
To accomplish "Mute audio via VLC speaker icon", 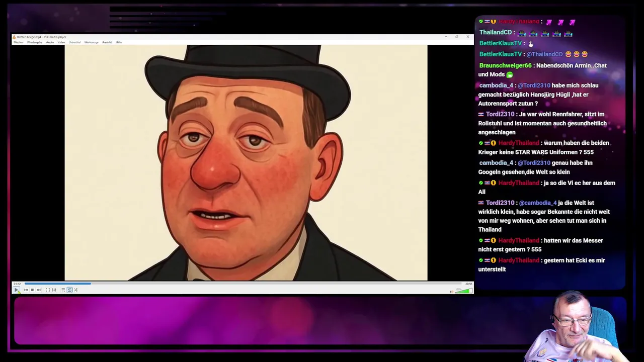I will pos(451,291).
